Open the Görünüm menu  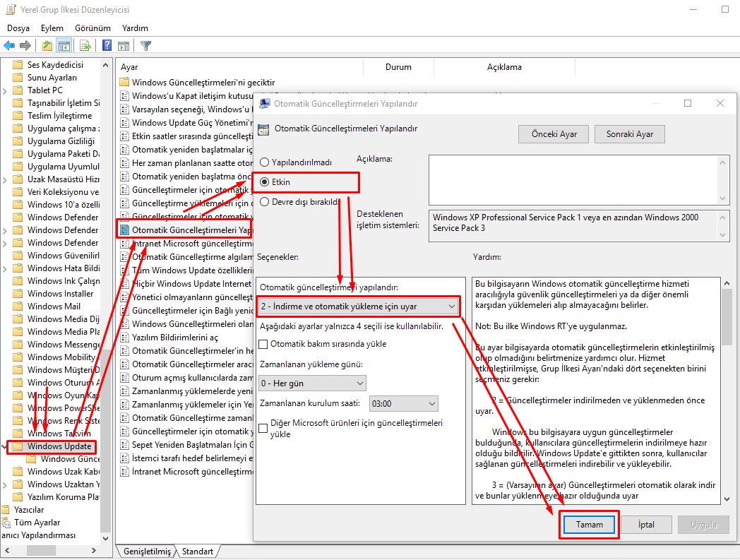pyautogui.click(x=92, y=28)
